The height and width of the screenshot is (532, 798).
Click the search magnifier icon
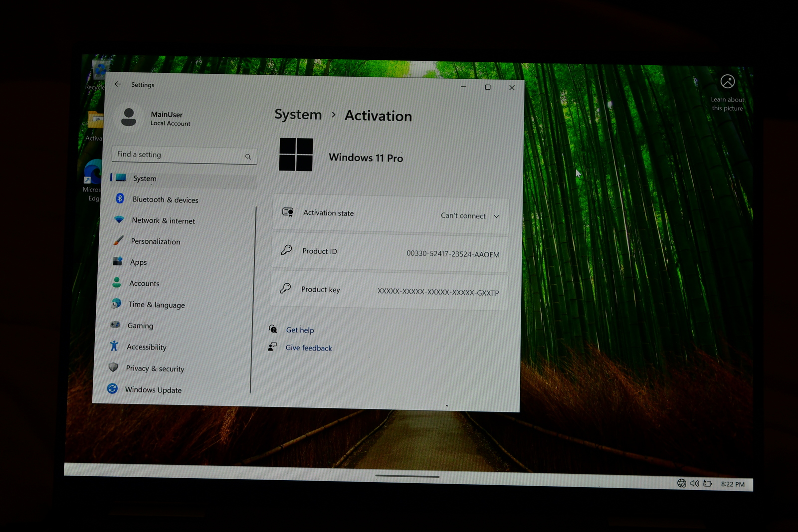tap(248, 157)
